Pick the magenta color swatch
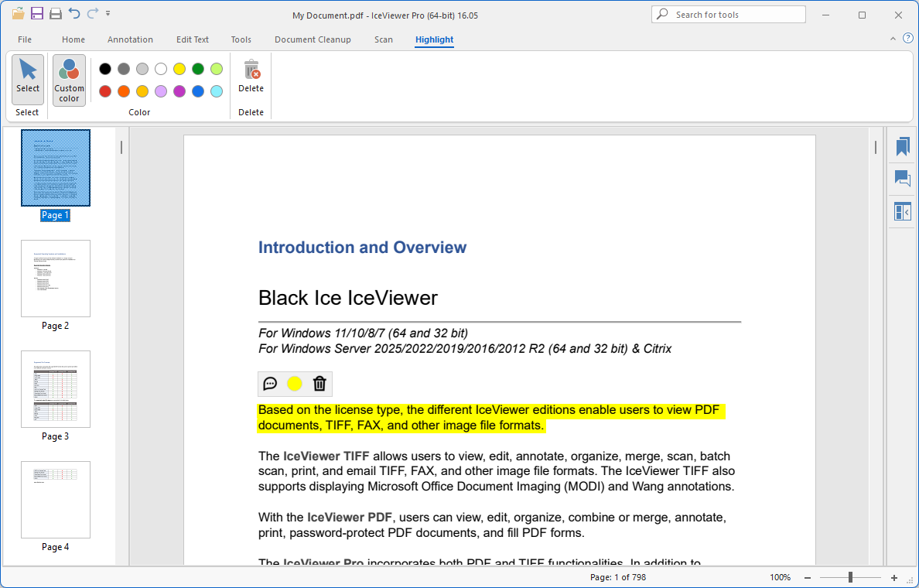The image size is (919, 588). (x=179, y=91)
